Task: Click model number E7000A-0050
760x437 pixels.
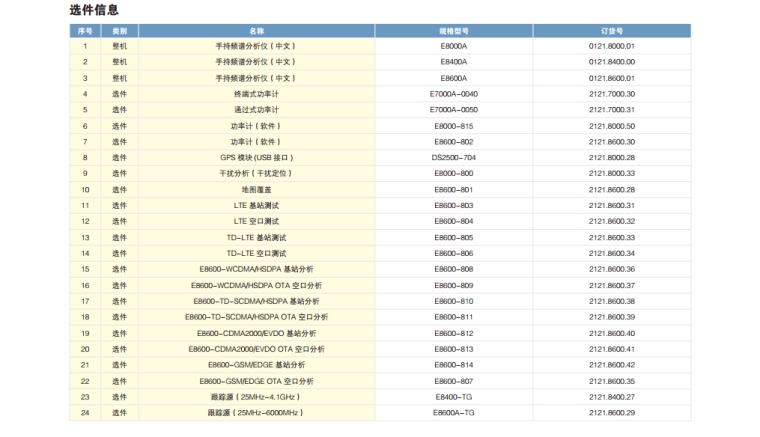Action: [x=453, y=110]
